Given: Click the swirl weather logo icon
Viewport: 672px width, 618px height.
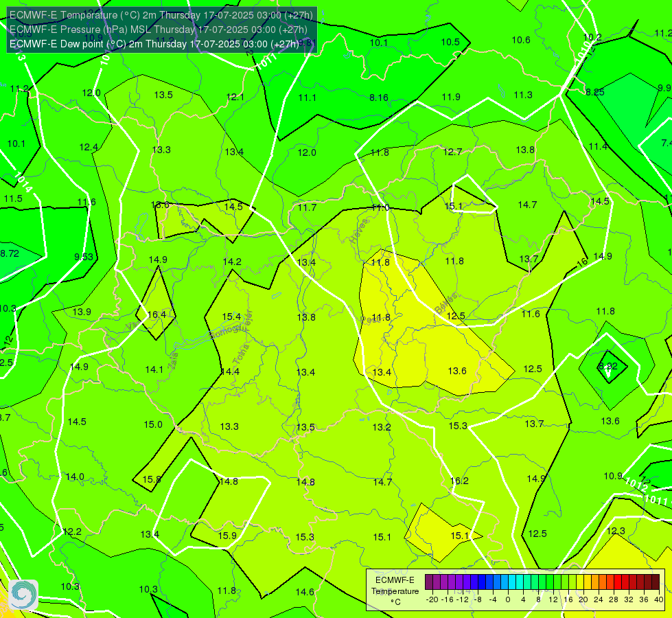Looking at the screenshot, I should [23, 595].
